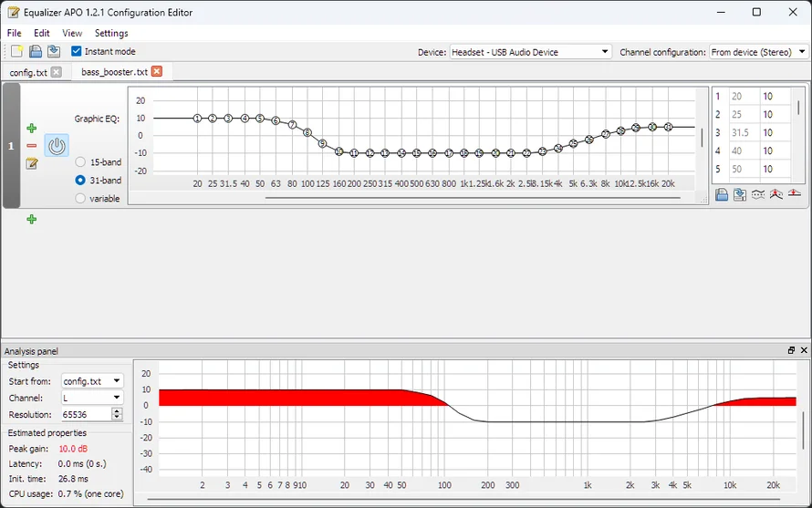
Task: Choose the 15-band radio option
Action: point(80,162)
